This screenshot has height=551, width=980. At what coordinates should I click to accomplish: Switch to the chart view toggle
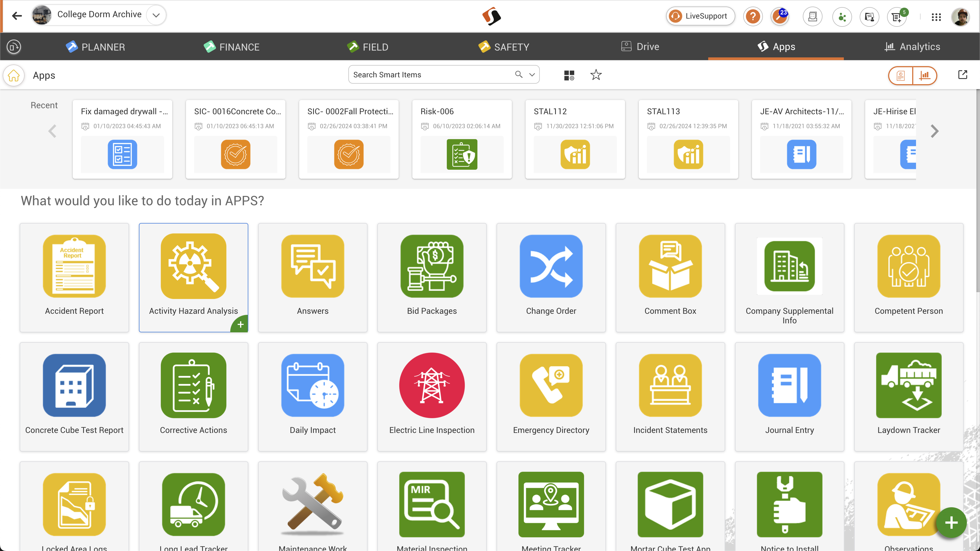pyautogui.click(x=924, y=75)
